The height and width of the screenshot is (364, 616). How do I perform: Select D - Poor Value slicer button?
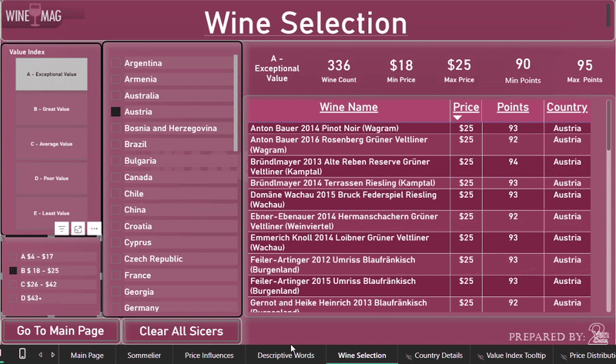[x=52, y=179]
